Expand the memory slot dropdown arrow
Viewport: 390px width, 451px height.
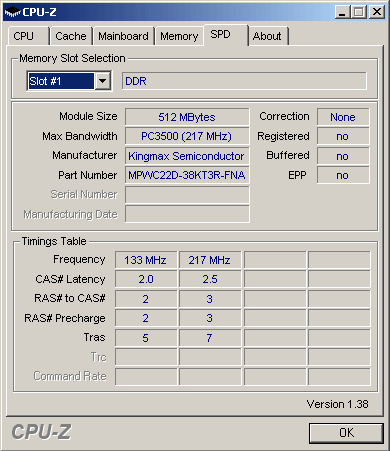click(x=103, y=81)
